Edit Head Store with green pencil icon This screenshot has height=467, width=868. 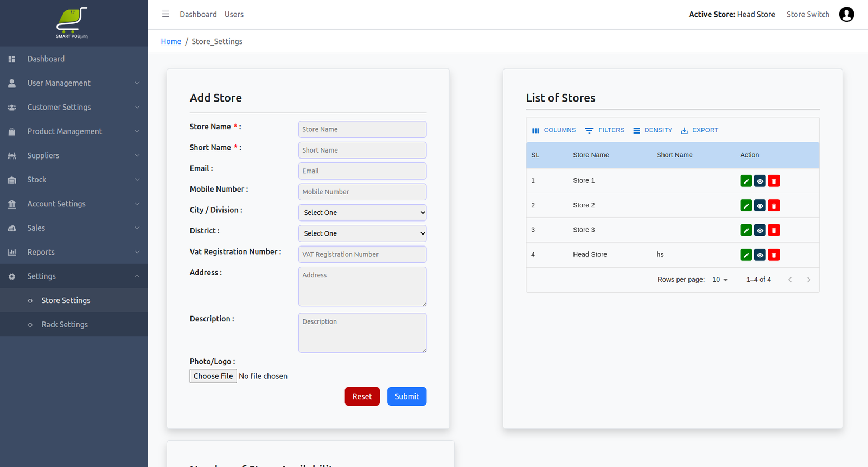tap(746, 255)
